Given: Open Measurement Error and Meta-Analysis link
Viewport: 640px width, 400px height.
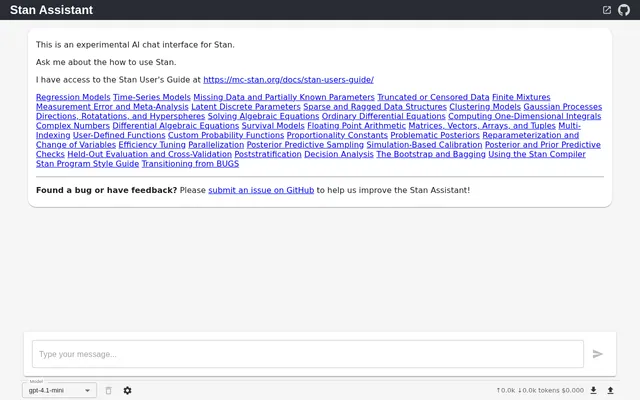Looking at the screenshot, I should [x=112, y=107].
